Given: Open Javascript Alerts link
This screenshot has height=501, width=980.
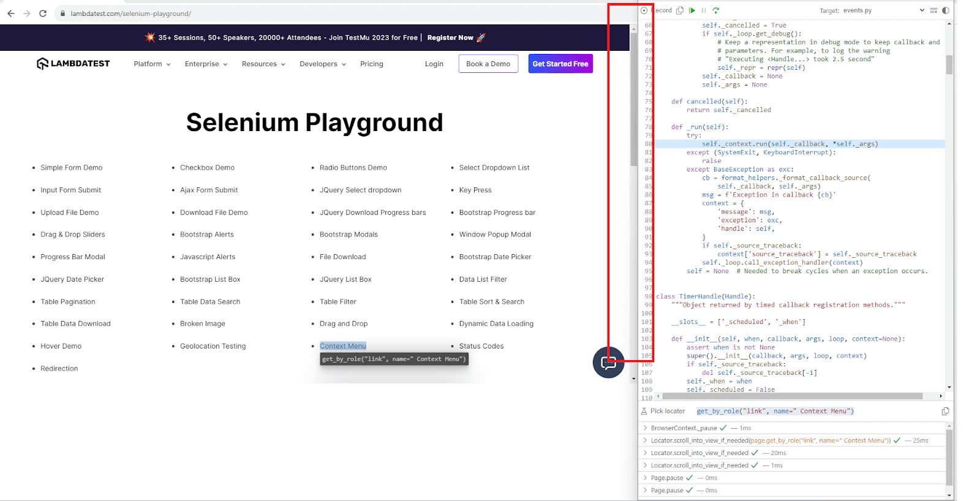Looking at the screenshot, I should [208, 257].
